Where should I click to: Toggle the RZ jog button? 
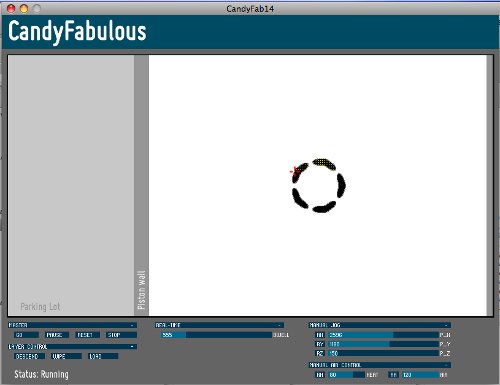point(320,353)
